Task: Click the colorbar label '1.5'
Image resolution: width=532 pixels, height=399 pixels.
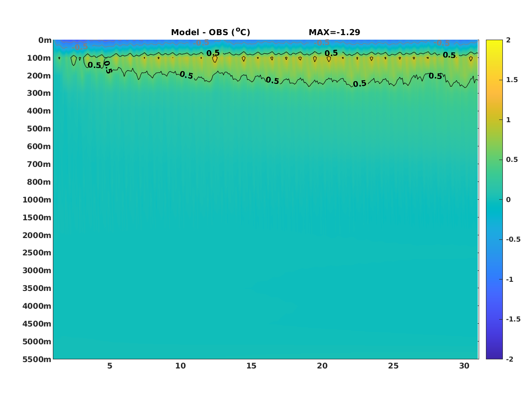Action: (x=512, y=80)
